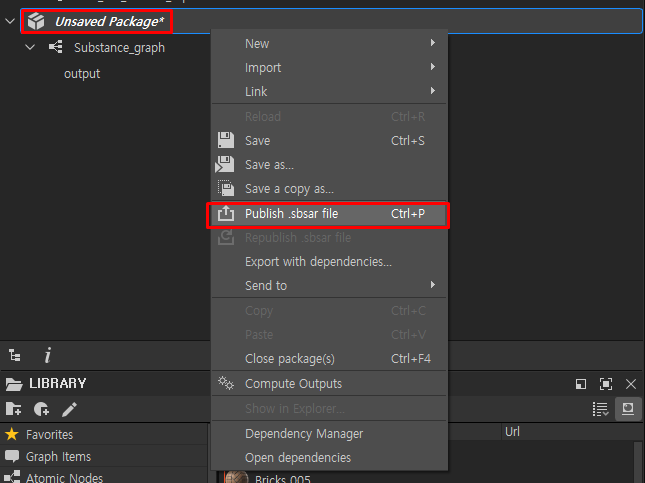The image size is (645, 483).
Task: Select the Bricks_005 thumbnail
Action: (x=237, y=477)
